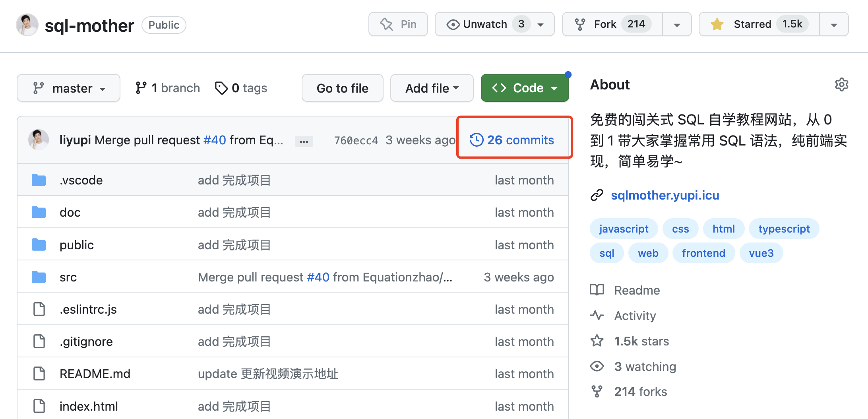
Task: Open the Readme section
Action: click(636, 290)
